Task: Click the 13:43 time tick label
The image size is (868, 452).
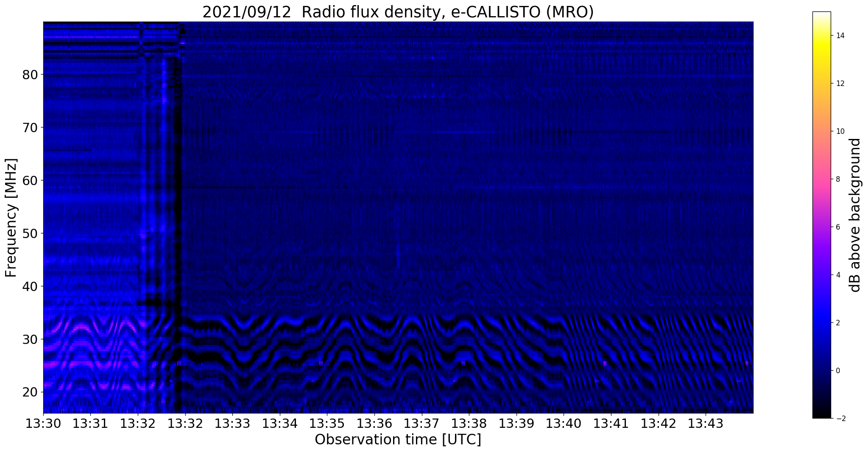Action: point(706,423)
